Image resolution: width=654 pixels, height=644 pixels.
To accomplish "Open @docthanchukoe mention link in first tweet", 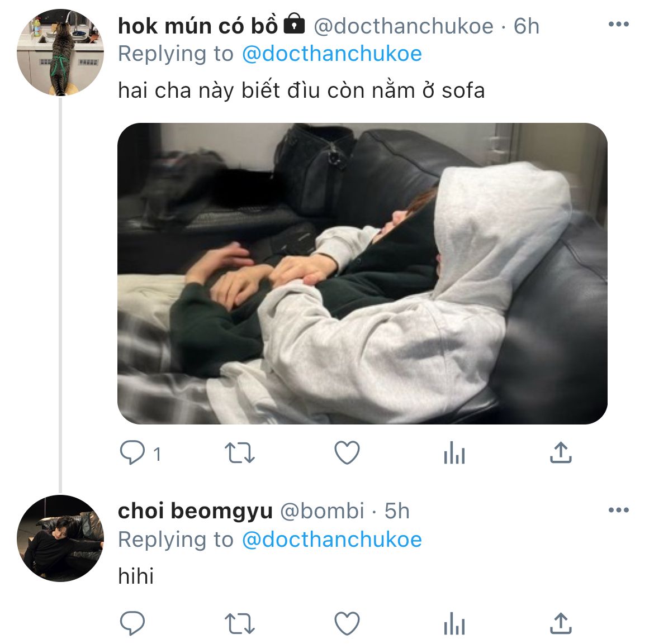I will pyautogui.click(x=332, y=54).
